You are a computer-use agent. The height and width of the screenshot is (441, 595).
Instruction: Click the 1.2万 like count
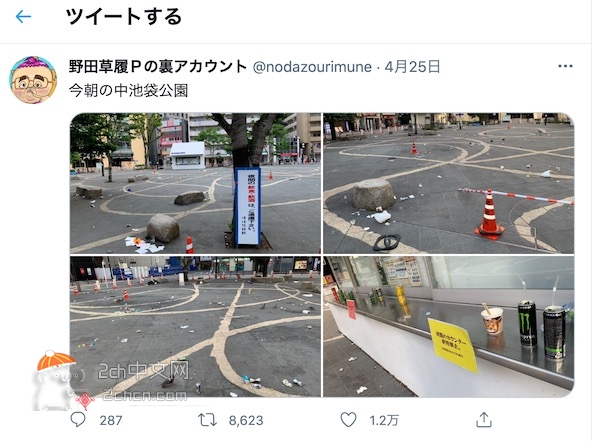click(384, 421)
